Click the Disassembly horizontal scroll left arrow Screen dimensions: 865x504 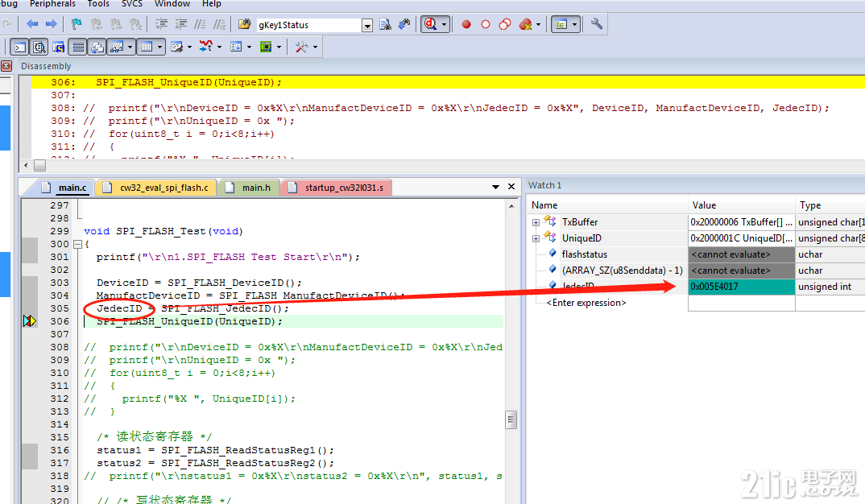[26, 165]
